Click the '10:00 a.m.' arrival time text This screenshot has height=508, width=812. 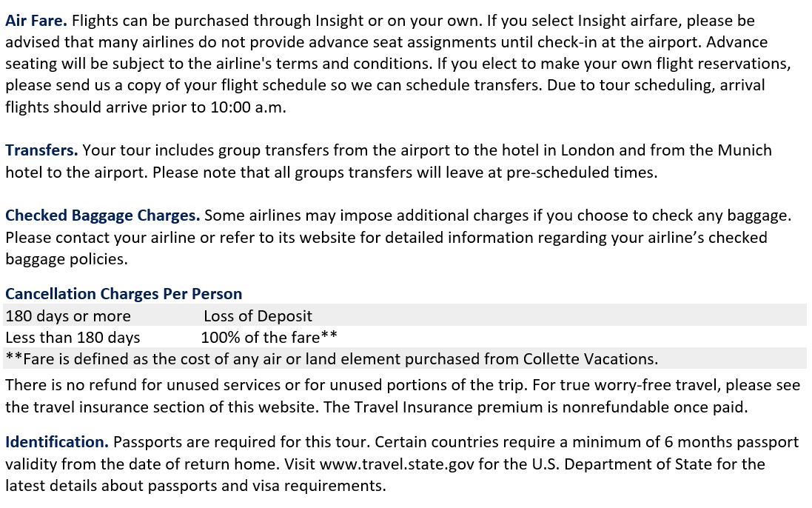coord(248,107)
